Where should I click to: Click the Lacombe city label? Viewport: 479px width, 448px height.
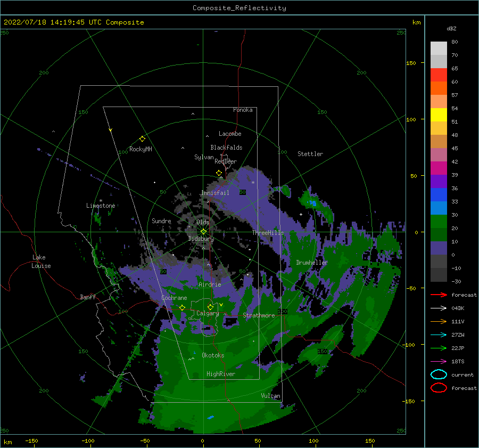pyautogui.click(x=230, y=134)
